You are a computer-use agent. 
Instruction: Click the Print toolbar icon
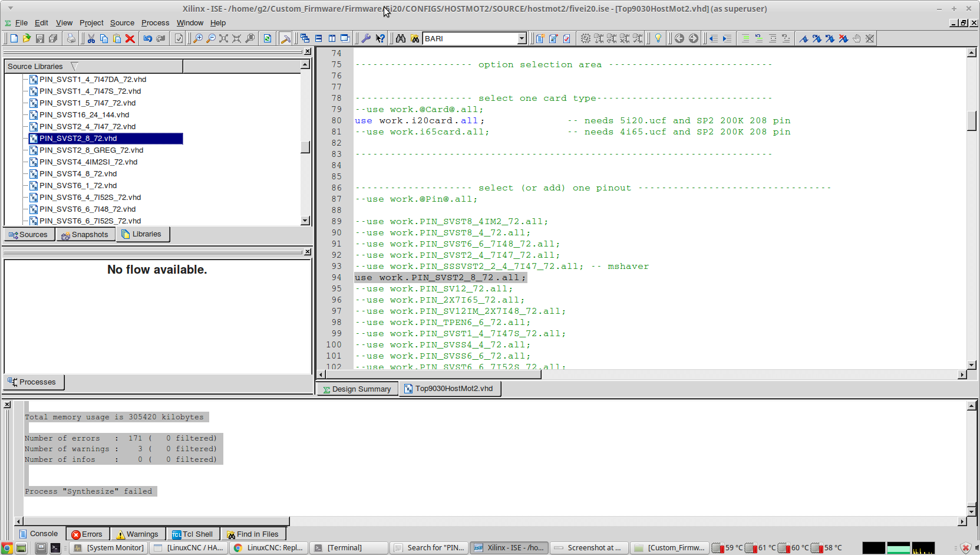[71, 38]
